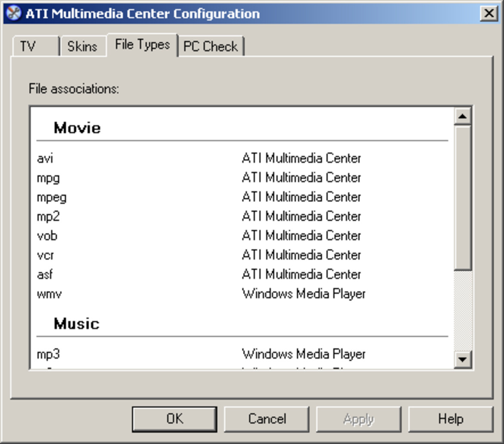Click ATI Multimedia Center beside avi
Screen dimensions: 504x444
[x=302, y=158]
